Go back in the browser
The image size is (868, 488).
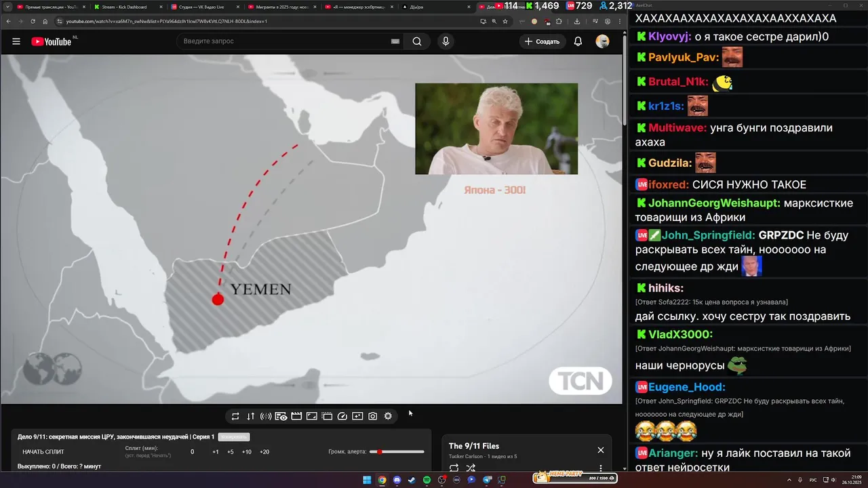[x=8, y=21]
